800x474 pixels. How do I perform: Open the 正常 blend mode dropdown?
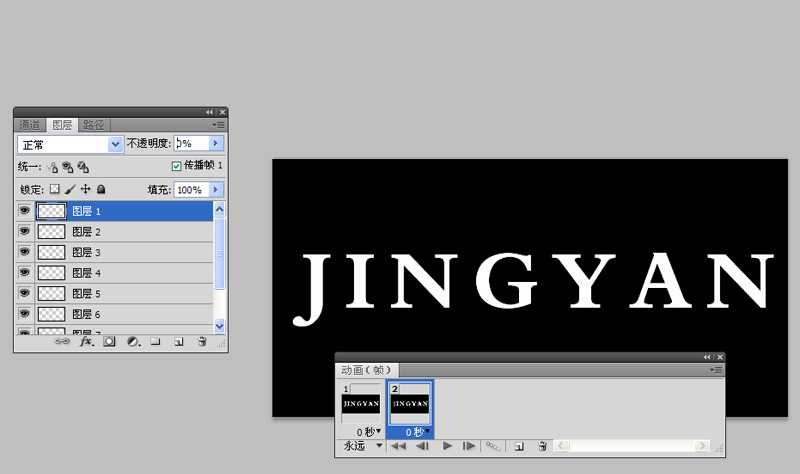click(70, 145)
